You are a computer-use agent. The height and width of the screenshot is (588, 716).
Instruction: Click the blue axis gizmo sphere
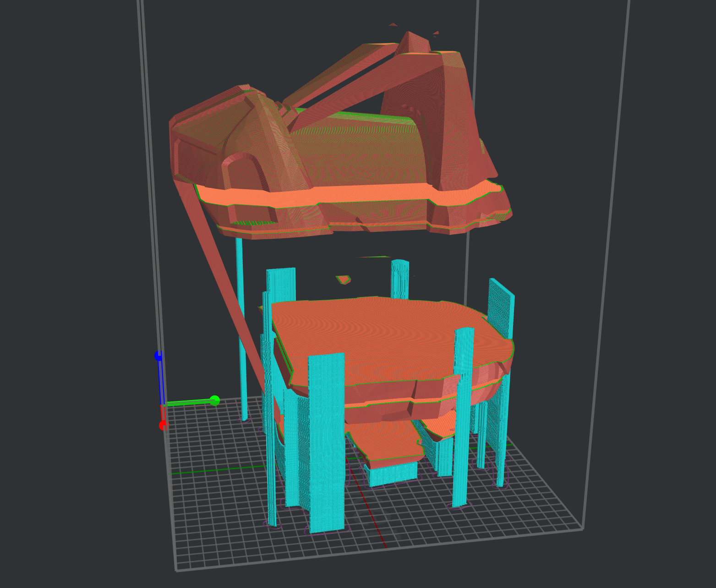tap(159, 356)
